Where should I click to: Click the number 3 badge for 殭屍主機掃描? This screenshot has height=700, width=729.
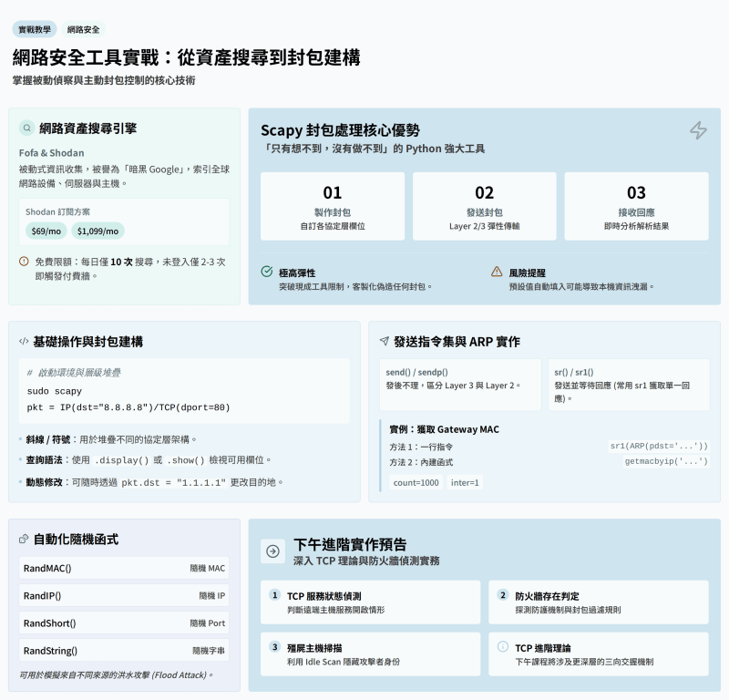[x=275, y=646]
